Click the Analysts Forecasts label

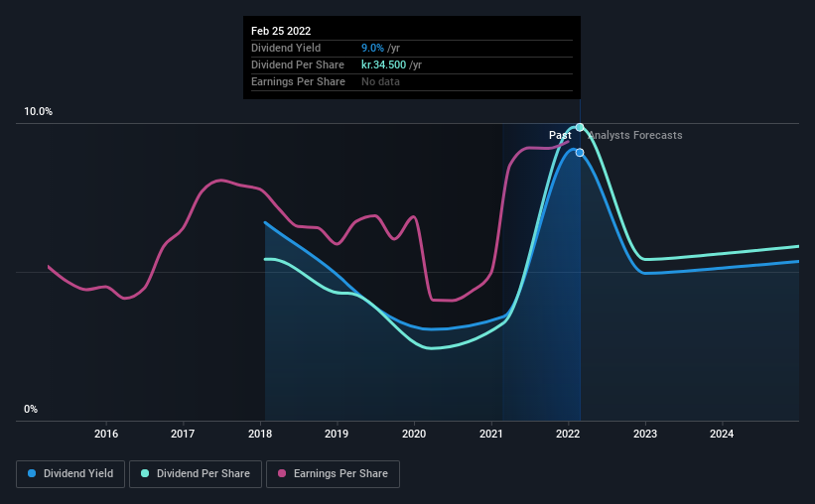(635, 135)
